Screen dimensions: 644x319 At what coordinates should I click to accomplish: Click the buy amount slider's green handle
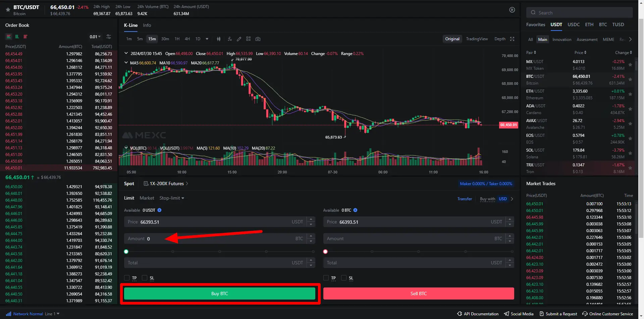[x=126, y=252]
